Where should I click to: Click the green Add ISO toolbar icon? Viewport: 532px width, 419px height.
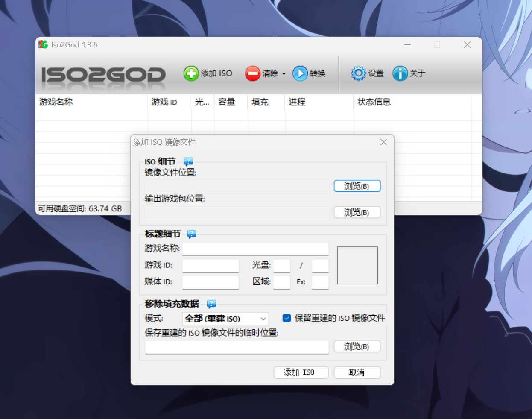pyautogui.click(x=191, y=73)
